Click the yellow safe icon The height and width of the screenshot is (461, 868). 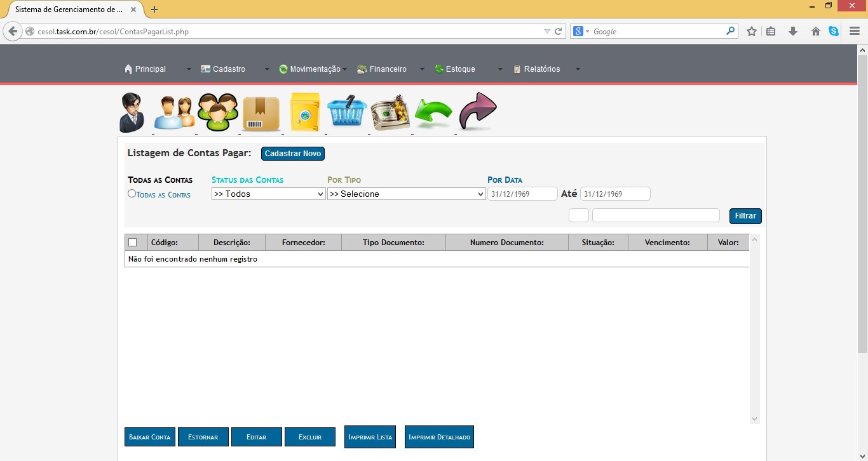304,112
